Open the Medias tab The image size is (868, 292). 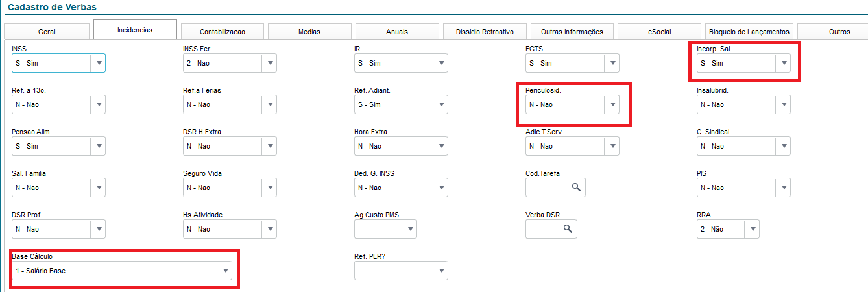[309, 32]
